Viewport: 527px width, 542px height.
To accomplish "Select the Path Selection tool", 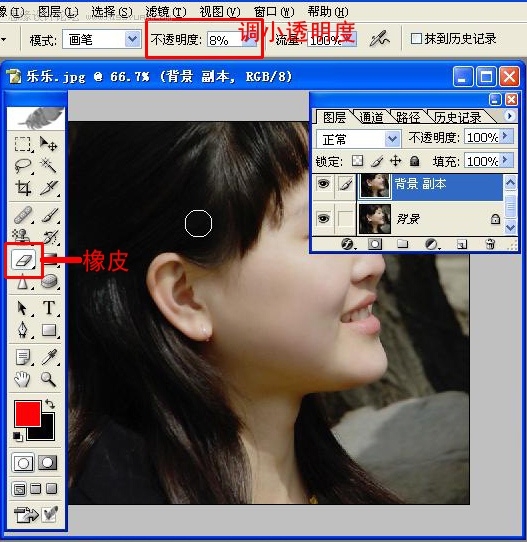I will [x=22, y=308].
